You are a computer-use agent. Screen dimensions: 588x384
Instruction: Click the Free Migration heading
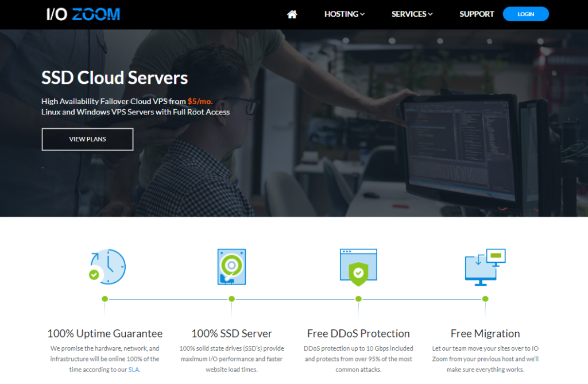[485, 333]
